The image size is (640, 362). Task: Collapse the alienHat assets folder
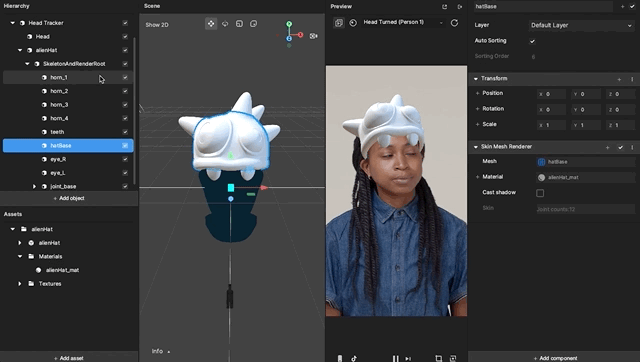pyautogui.click(x=13, y=229)
